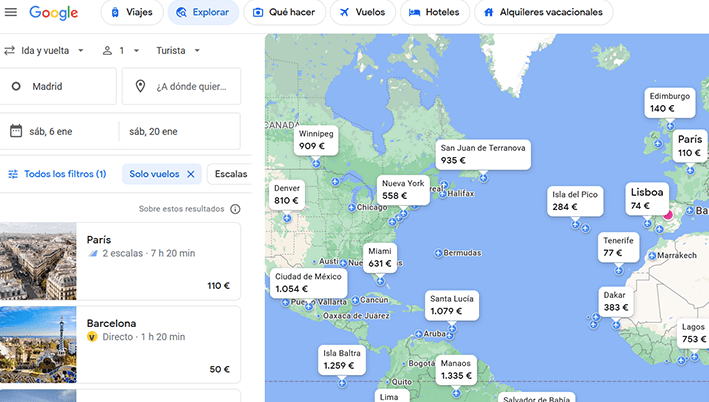Click the Madrid origin input field
This screenshot has height=402, width=709.
[60, 87]
